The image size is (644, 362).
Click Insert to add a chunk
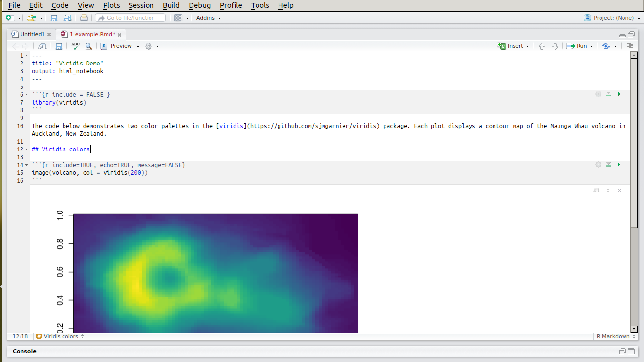513,46
